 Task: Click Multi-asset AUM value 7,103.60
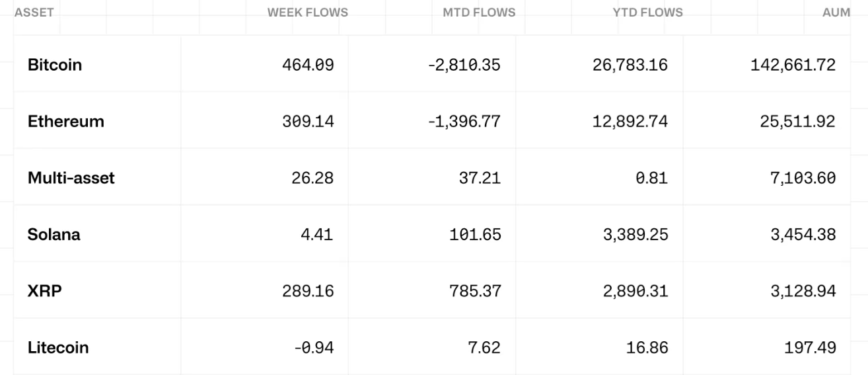point(803,178)
